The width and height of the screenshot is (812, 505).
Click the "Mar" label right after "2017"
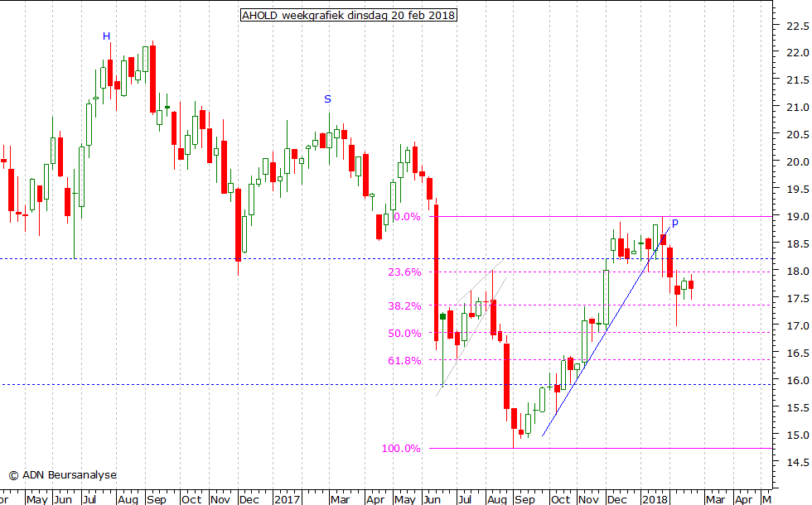pyautogui.click(x=341, y=499)
